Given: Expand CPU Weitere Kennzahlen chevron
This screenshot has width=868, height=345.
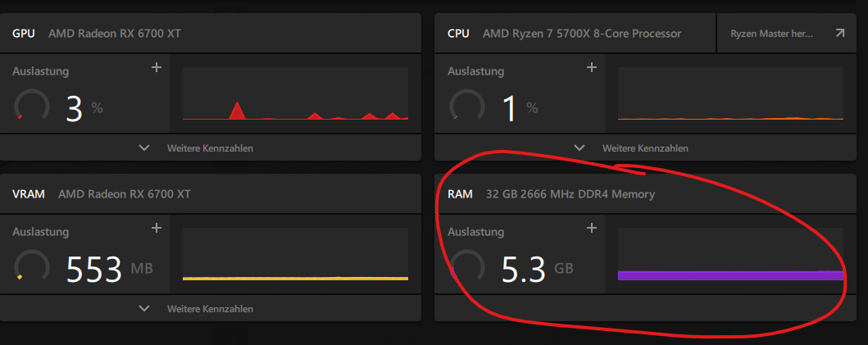Looking at the screenshot, I should [x=579, y=148].
